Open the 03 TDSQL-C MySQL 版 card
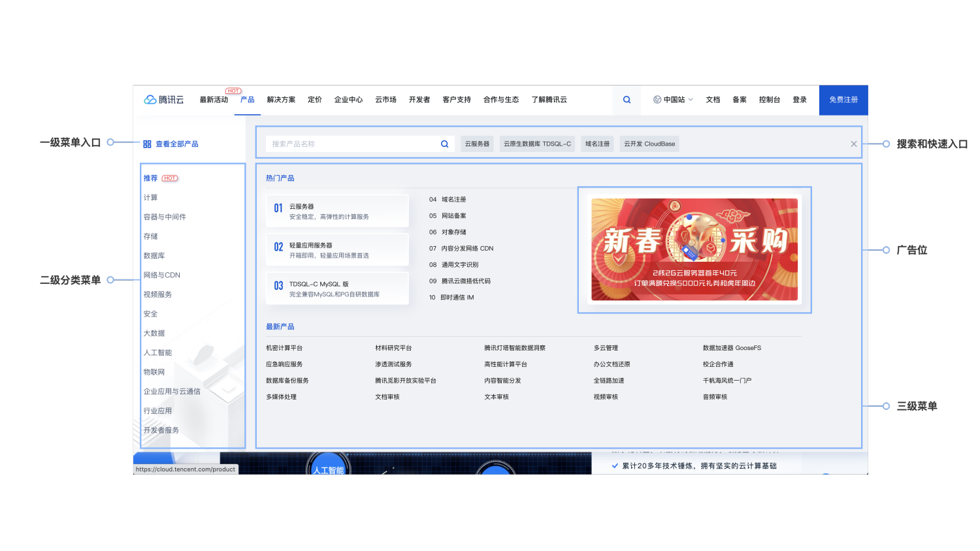This screenshot has height=551, width=980. pos(337,289)
